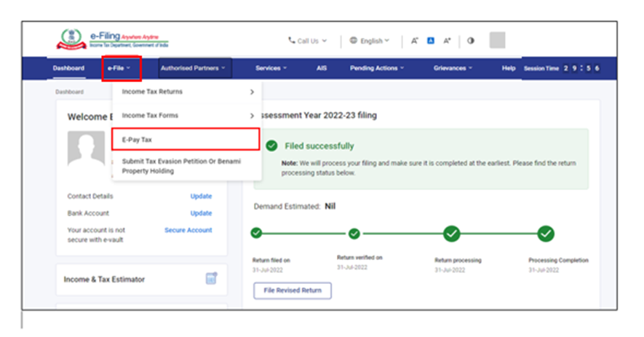Open the English language dropdown

click(x=370, y=41)
